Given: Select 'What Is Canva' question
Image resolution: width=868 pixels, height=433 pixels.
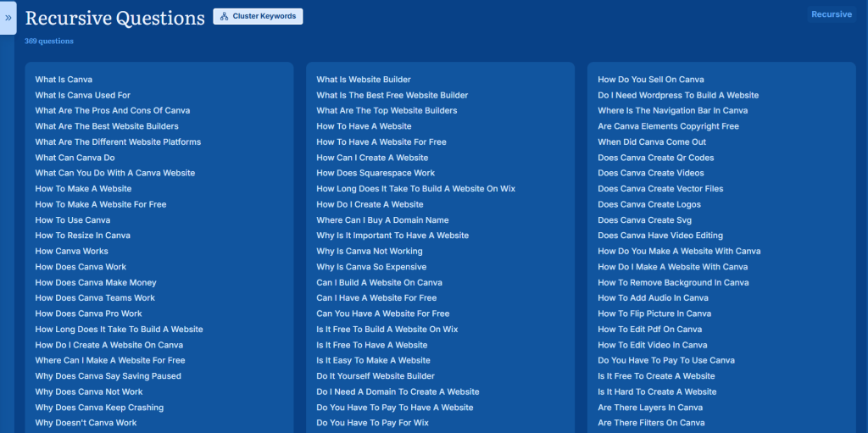Looking at the screenshot, I should [64, 80].
